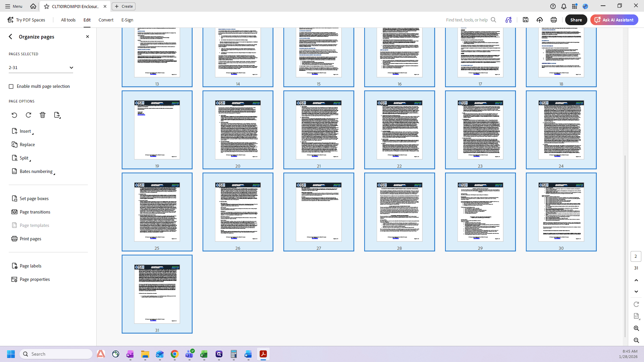Click the Find text, tools, or help field
Screen dimensions: 644x362
pos(471,20)
